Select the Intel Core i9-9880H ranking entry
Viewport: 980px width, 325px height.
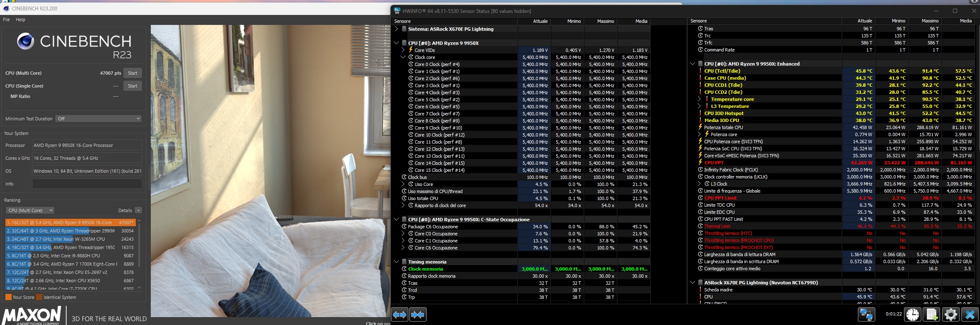71,256
